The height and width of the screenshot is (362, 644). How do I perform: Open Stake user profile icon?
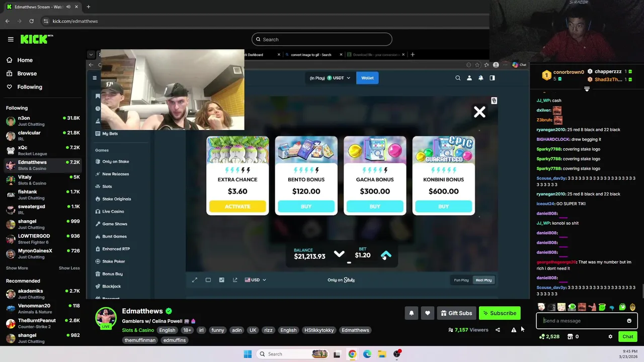point(469,78)
